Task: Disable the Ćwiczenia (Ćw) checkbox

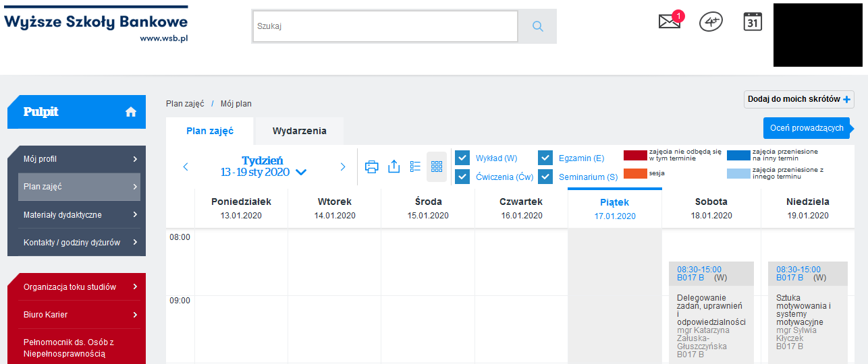Action: coord(462,177)
